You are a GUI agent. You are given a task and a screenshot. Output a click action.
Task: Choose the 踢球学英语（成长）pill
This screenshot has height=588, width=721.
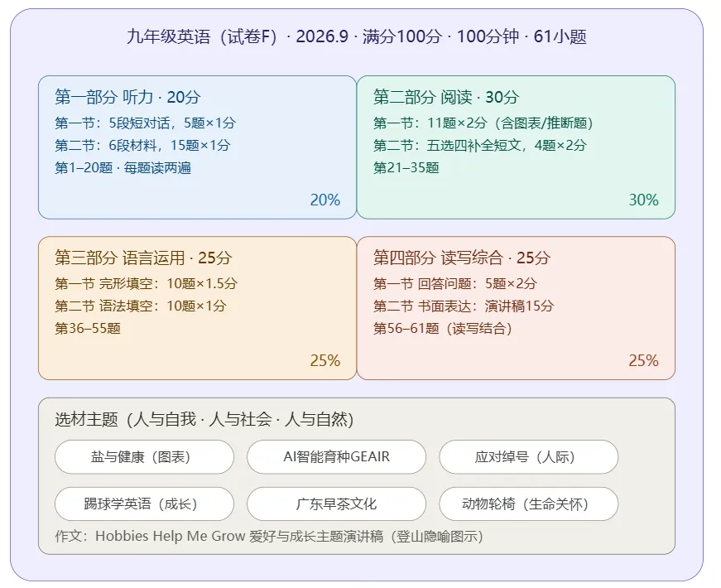tap(144, 504)
